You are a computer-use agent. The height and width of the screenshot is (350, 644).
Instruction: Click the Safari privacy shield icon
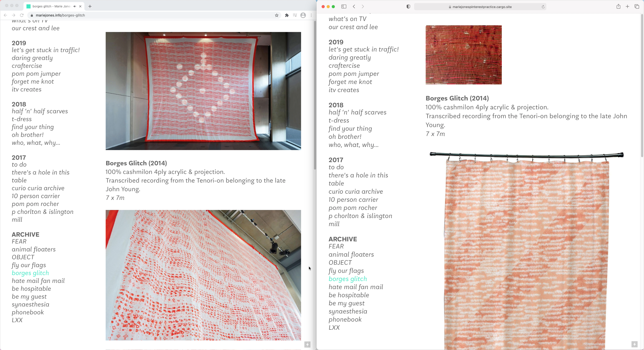408,7
